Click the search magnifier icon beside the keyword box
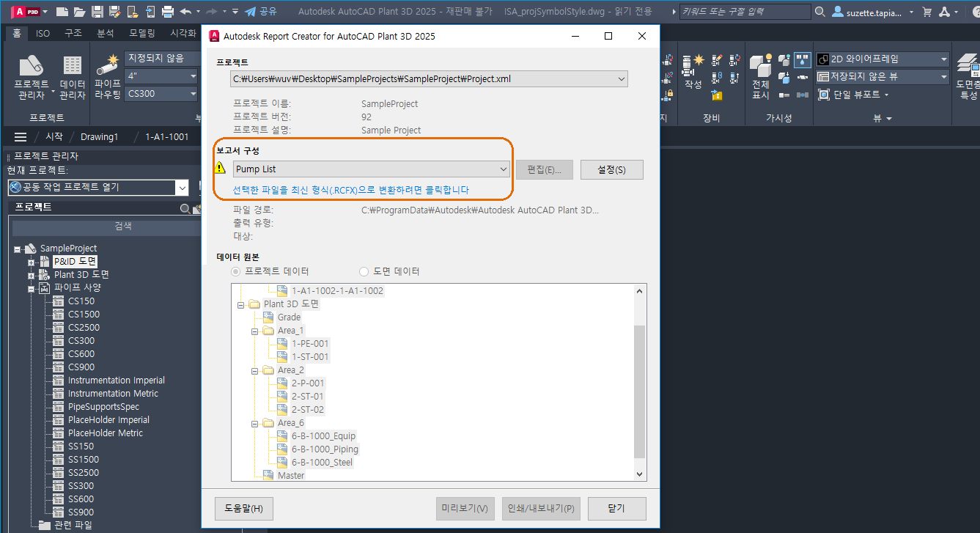 tap(820, 12)
